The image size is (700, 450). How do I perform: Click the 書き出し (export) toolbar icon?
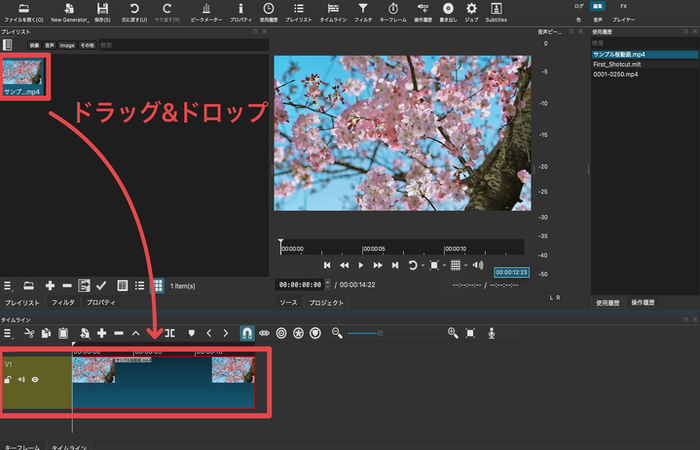[x=447, y=9]
